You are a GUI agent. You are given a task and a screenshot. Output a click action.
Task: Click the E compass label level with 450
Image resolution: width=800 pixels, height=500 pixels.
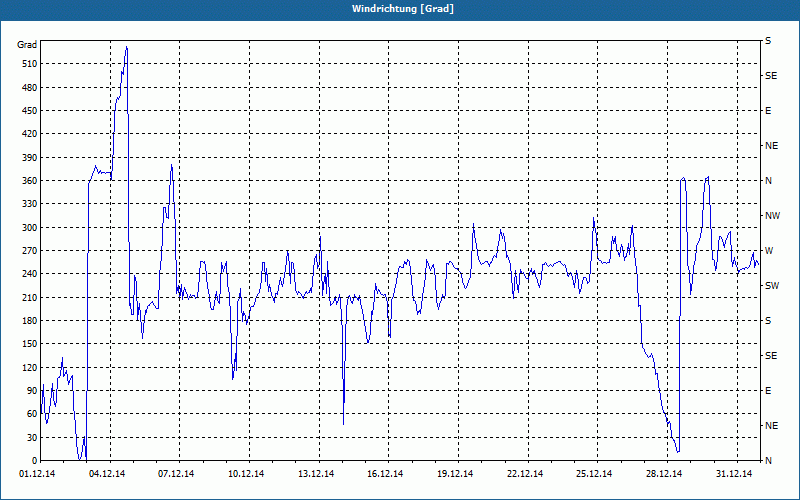pos(768,111)
